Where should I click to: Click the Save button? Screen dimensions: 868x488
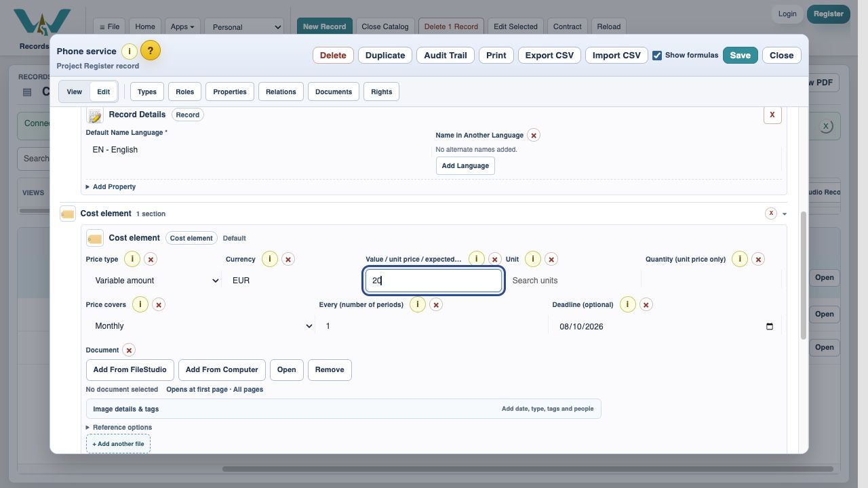tap(740, 56)
